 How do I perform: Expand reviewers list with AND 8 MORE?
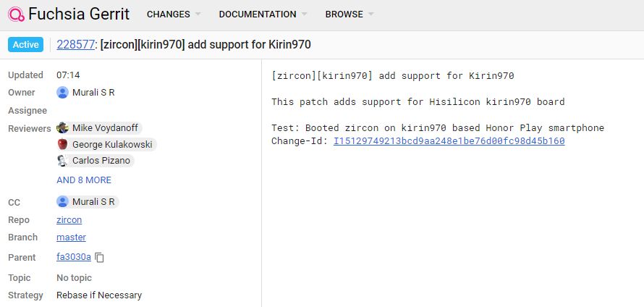[84, 180]
